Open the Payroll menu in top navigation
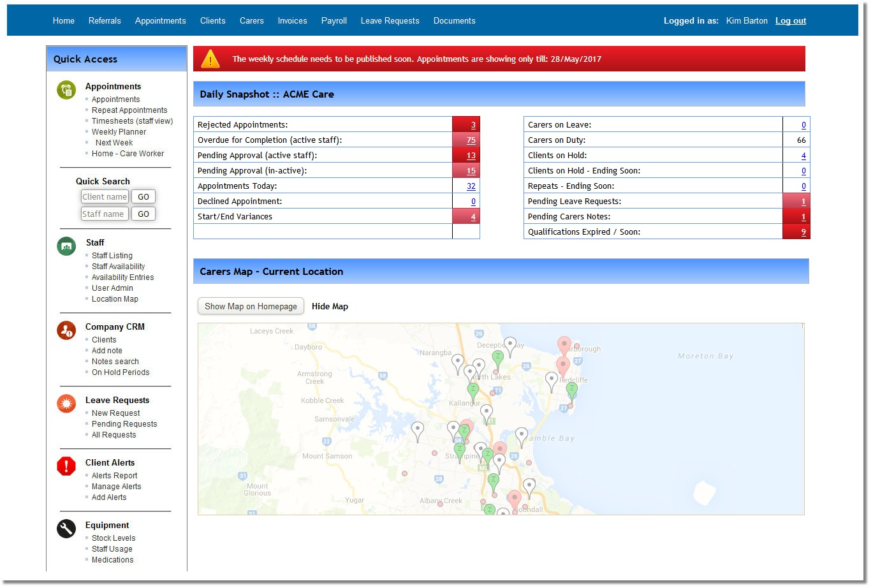Image resolution: width=873 pixels, height=588 pixels. (x=334, y=21)
